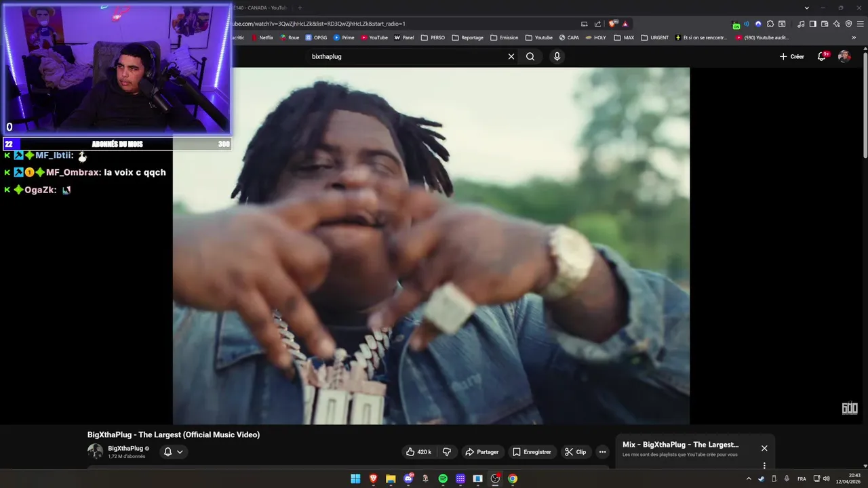Open the Mix panel three-dot options

(764, 466)
